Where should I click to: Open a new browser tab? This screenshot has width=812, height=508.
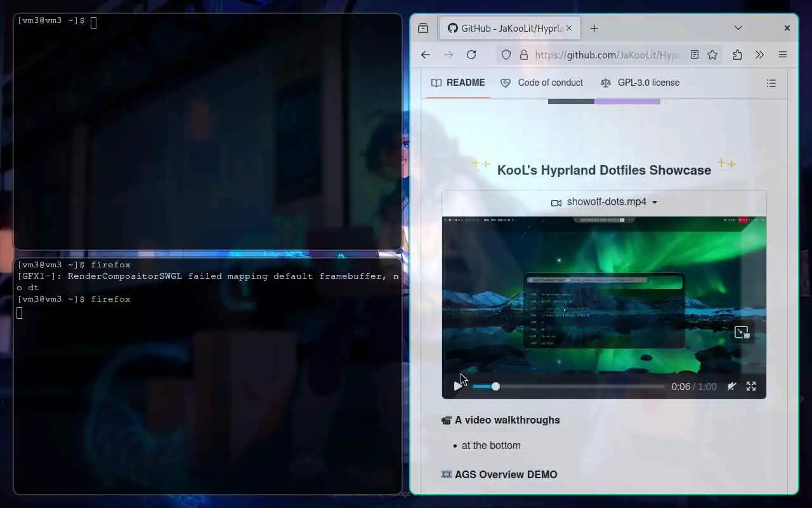click(594, 28)
